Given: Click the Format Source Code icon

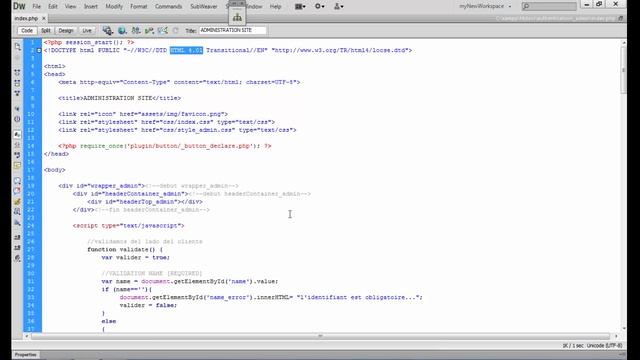Looking at the screenshot, I should click(17, 258).
